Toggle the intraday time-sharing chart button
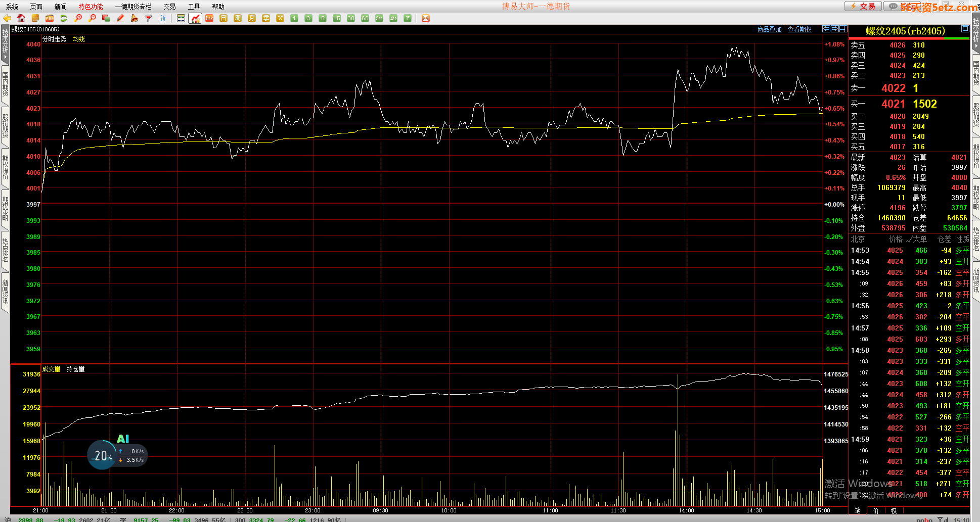 195,18
